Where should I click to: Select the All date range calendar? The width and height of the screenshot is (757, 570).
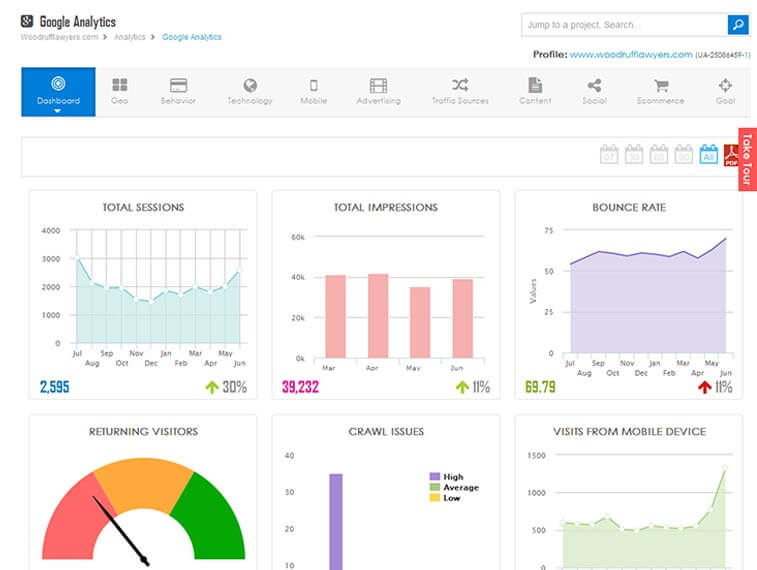pos(708,155)
